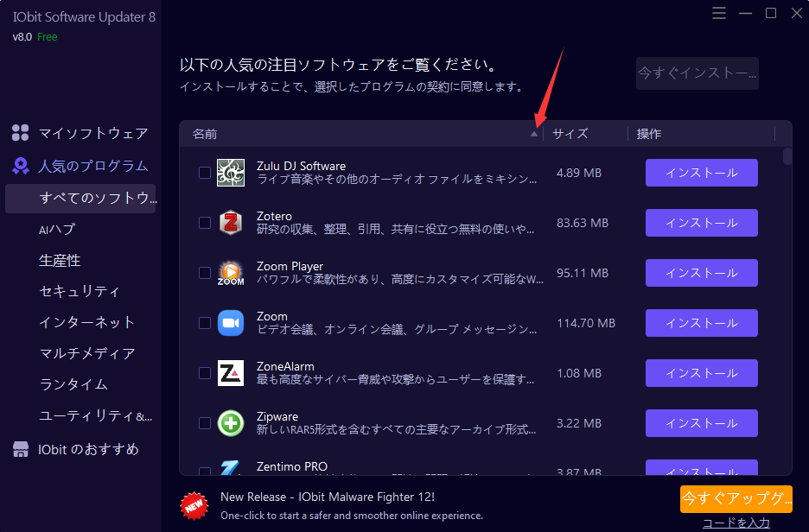
Task: Click the green Free edition label
Action: (x=47, y=37)
